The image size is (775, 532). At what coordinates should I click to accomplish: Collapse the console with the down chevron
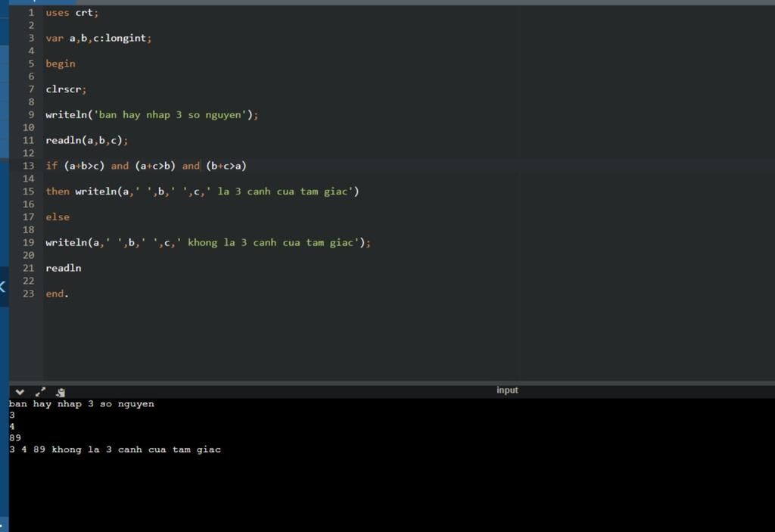pyautogui.click(x=20, y=392)
